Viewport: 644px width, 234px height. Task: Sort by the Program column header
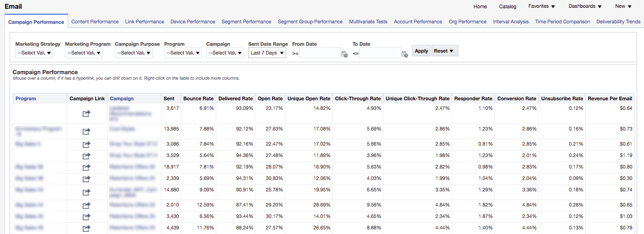click(26, 98)
